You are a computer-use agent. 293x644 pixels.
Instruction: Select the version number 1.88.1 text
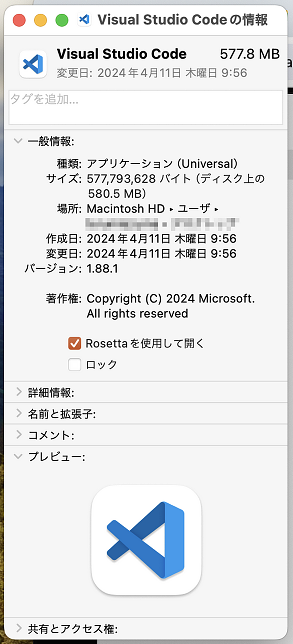pos(102,269)
